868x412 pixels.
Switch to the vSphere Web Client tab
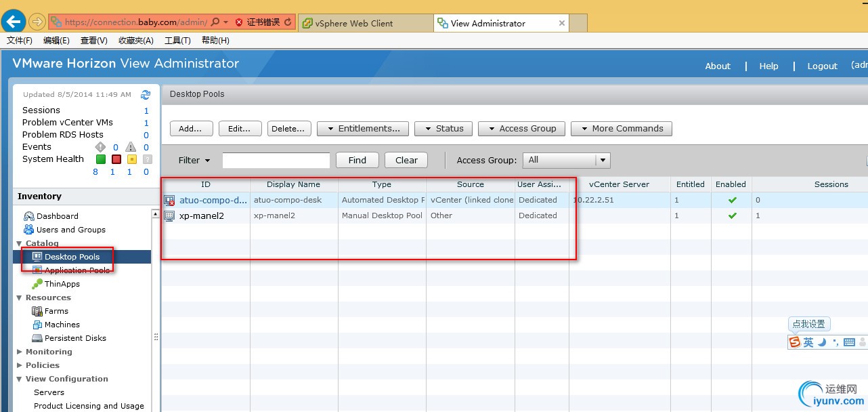(364, 23)
